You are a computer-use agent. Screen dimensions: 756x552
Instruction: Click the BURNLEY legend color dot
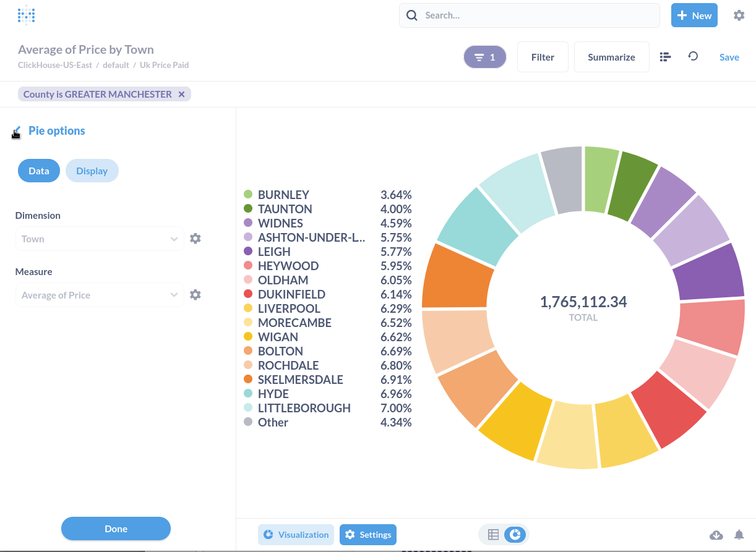(247, 194)
